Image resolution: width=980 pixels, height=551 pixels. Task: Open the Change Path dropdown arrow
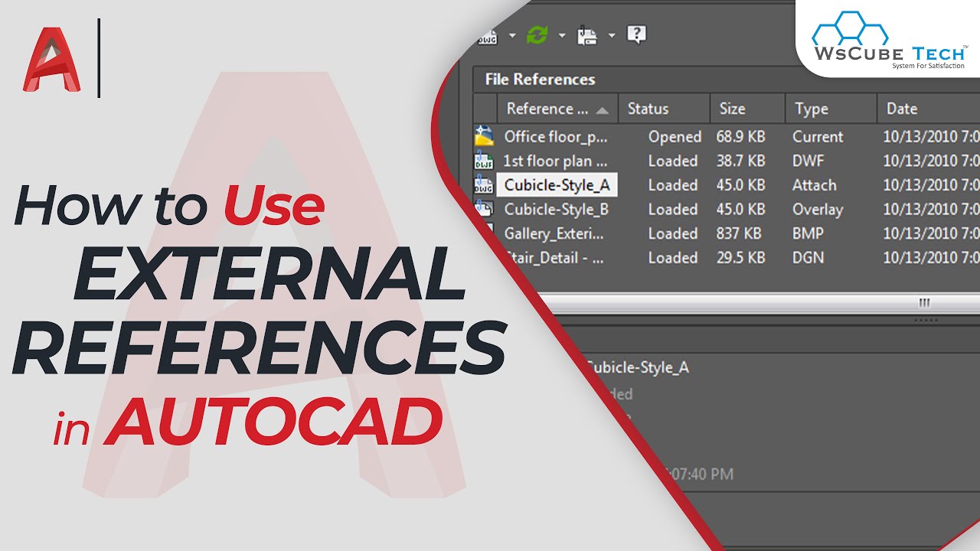(611, 35)
